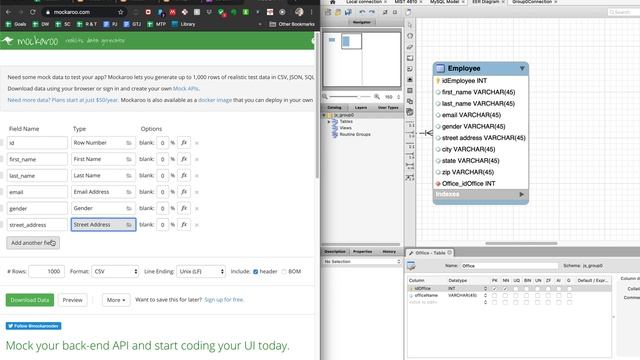Click zoom-in magnifier in the Navigator

click(x=377, y=97)
